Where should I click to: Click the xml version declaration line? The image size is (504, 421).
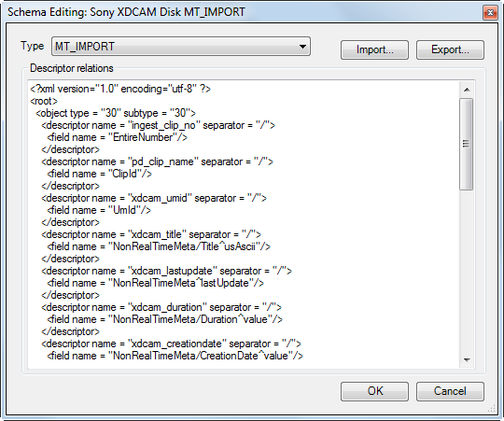pyautogui.click(x=120, y=89)
